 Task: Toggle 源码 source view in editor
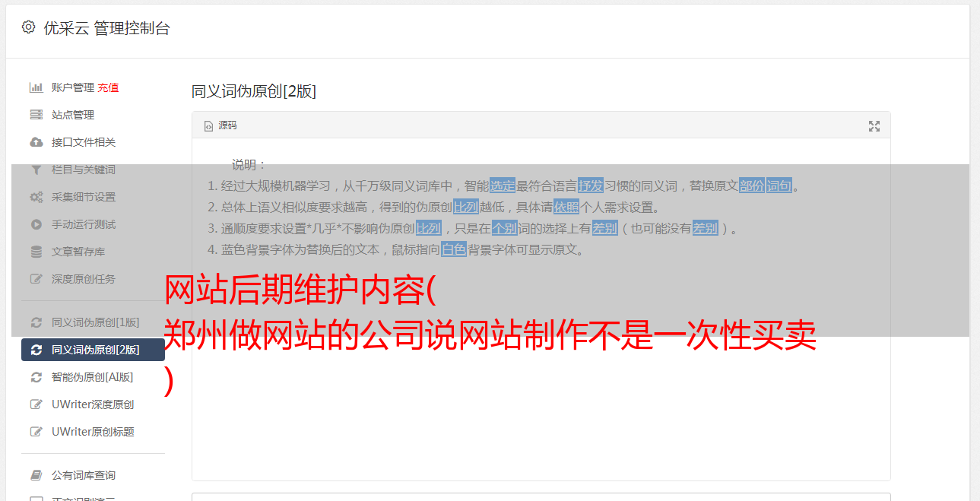click(x=220, y=125)
